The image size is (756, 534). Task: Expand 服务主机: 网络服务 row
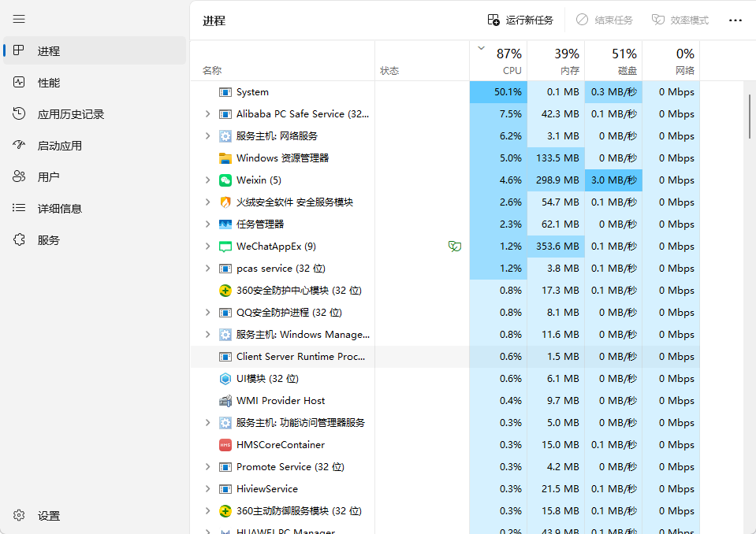pyautogui.click(x=208, y=136)
